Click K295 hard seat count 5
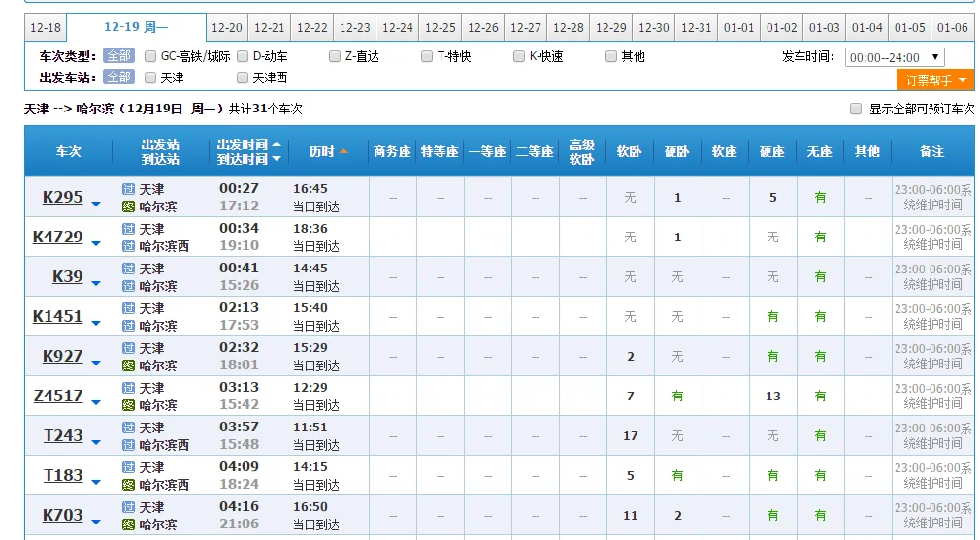 [x=773, y=197]
